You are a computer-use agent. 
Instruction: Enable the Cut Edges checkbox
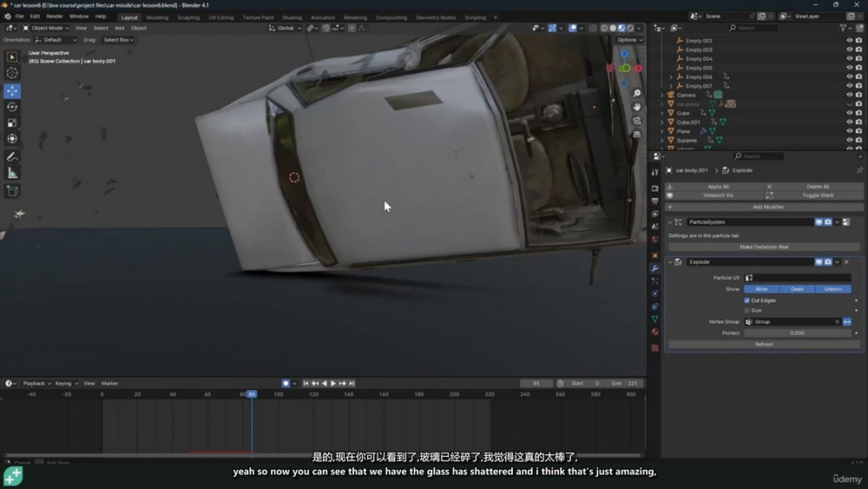coord(746,301)
